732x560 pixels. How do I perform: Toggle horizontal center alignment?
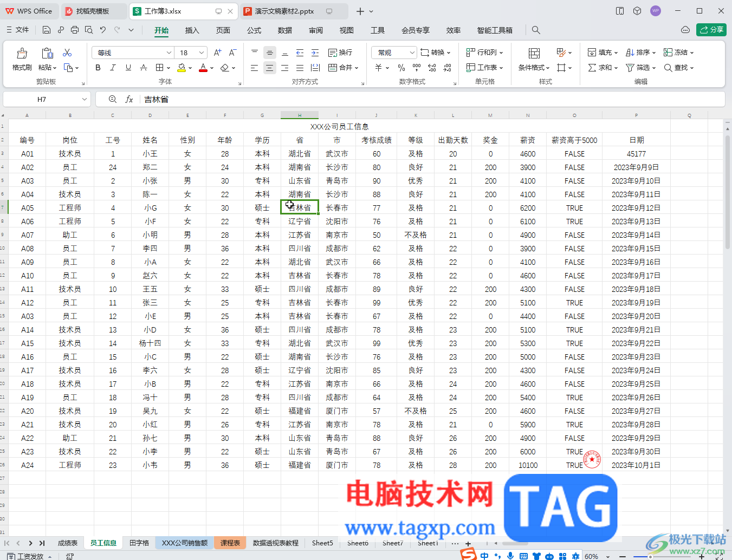click(269, 68)
